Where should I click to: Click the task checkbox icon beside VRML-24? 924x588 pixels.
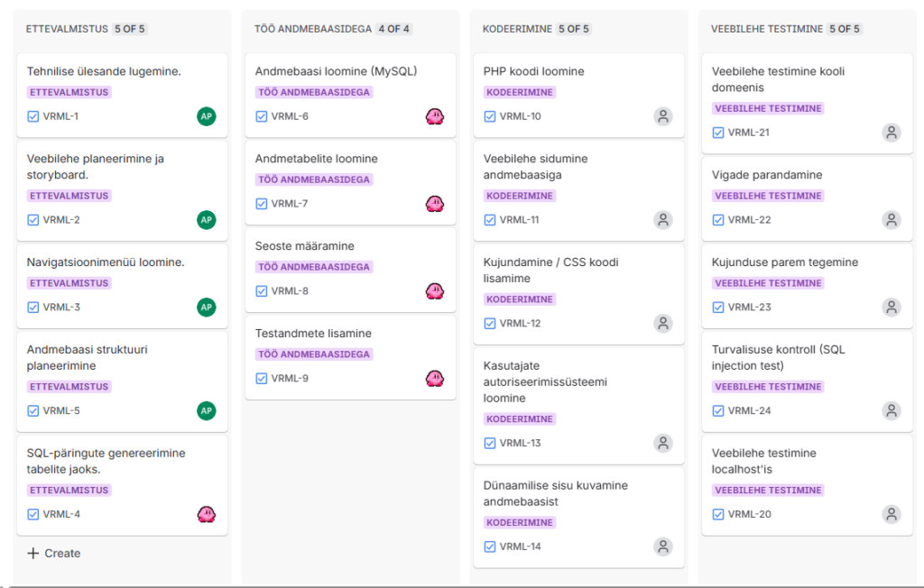pyautogui.click(x=718, y=411)
